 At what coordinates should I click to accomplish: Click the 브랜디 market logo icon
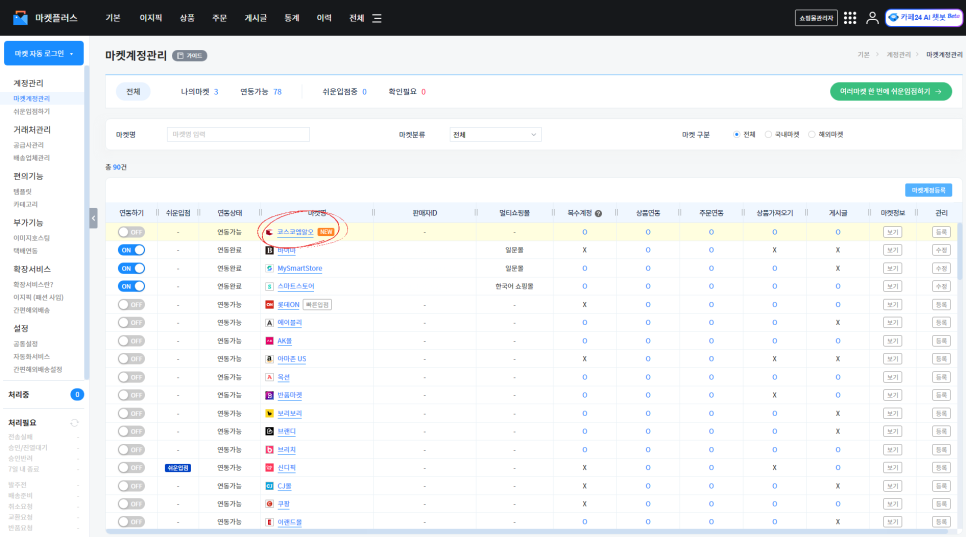[269, 432]
